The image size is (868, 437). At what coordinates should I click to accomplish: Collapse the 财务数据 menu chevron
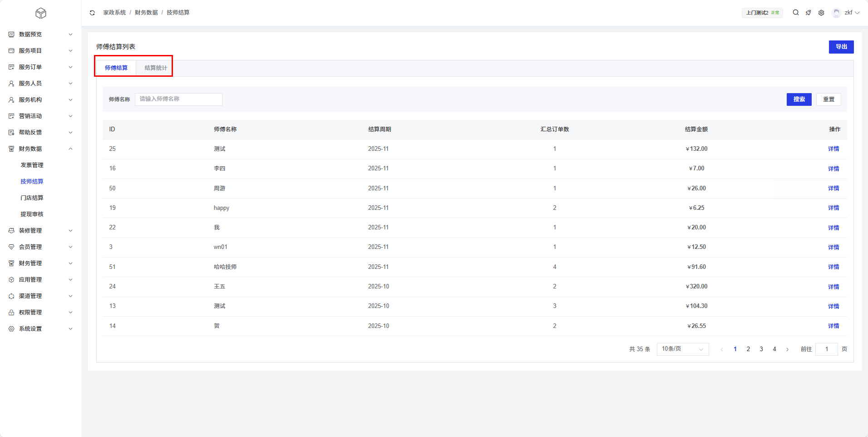(70, 149)
